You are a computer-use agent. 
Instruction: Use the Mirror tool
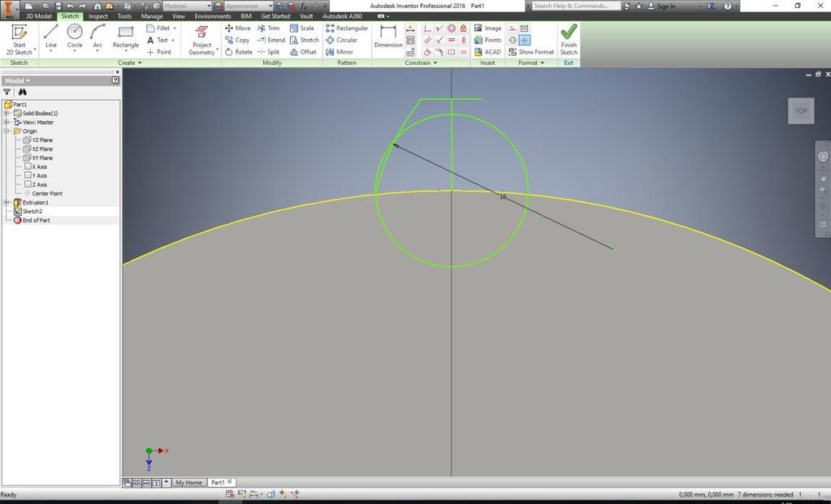pyautogui.click(x=340, y=52)
